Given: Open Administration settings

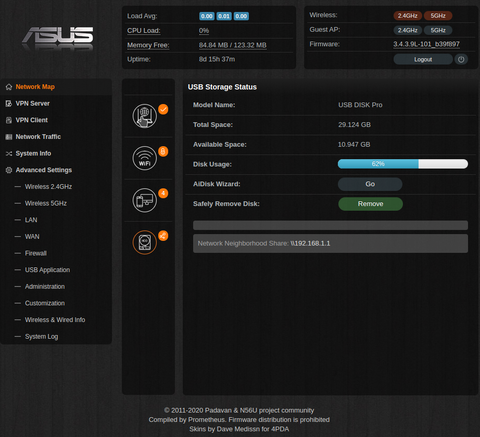Looking at the screenshot, I should tap(45, 287).
